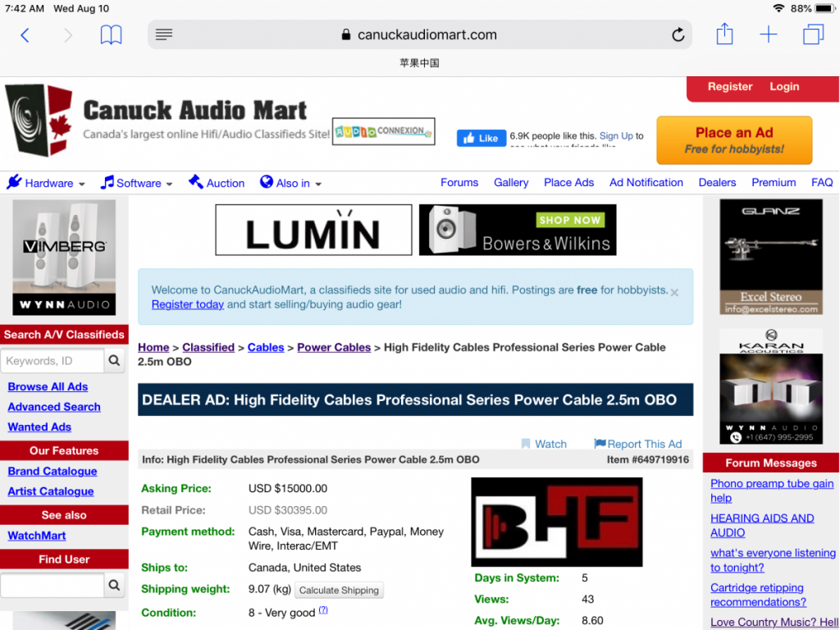This screenshot has width=840, height=630.
Task: Open the Premium menu item
Action: 774,183
